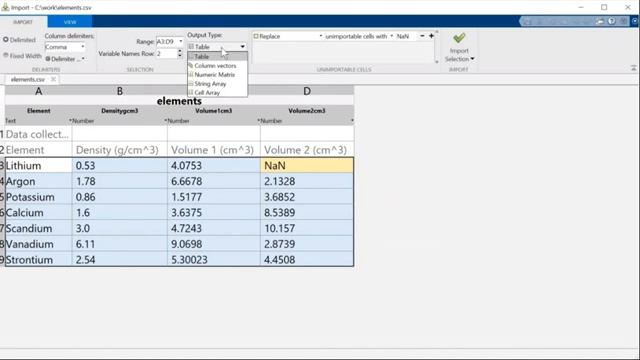Image resolution: width=640 pixels, height=360 pixels.
Task: Select the Lithium cell
Action: click(x=38, y=165)
